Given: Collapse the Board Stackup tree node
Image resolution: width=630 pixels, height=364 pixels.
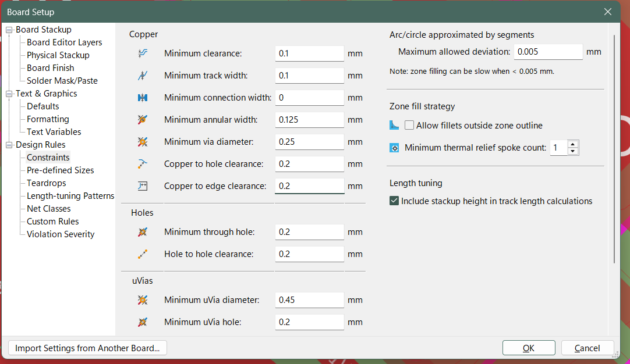Looking at the screenshot, I should click(9, 30).
